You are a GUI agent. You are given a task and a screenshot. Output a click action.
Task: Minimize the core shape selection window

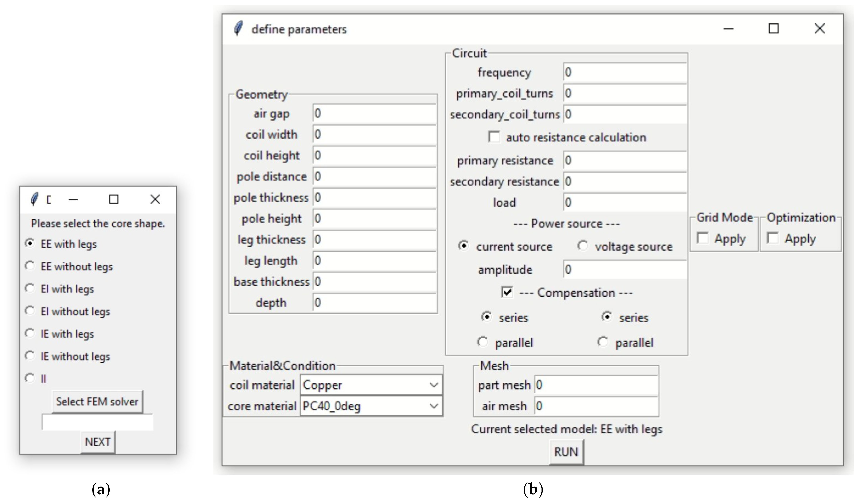click(73, 199)
